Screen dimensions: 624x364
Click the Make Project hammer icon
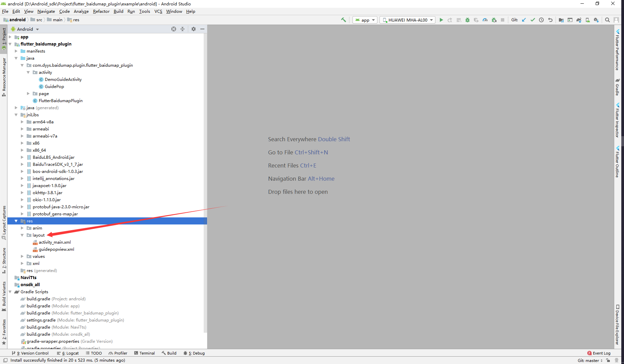(343, 20)
